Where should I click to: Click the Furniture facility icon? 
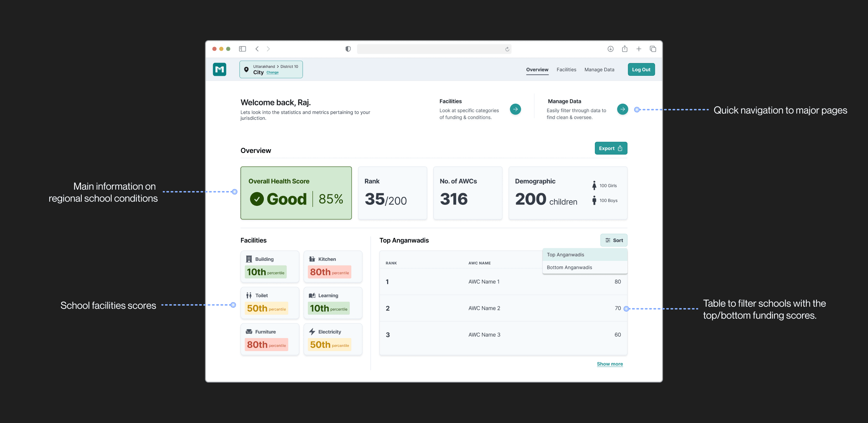pos(249,332)
